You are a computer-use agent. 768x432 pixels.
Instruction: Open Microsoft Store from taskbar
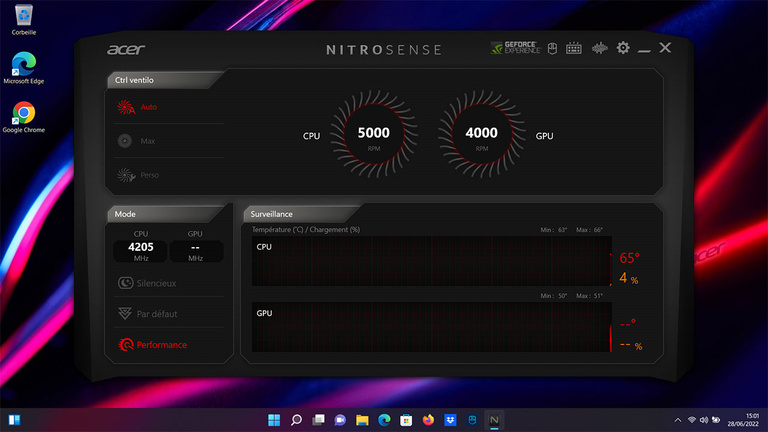pyautogui.click(x=406, y=420)
